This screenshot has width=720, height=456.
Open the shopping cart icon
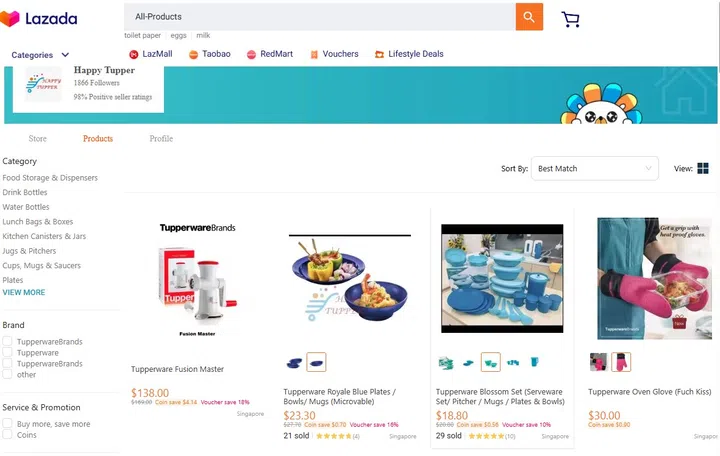pyautogui.click(x=570, y=19)
